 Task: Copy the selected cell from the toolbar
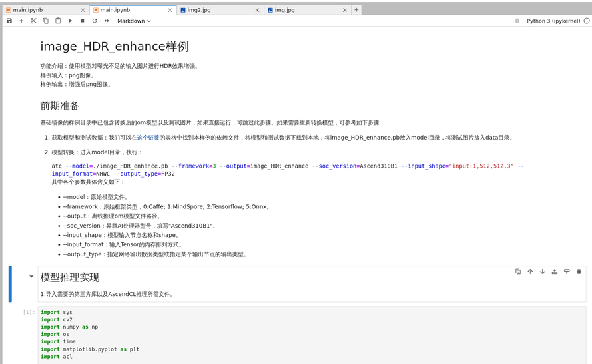(x=46, y=21)
